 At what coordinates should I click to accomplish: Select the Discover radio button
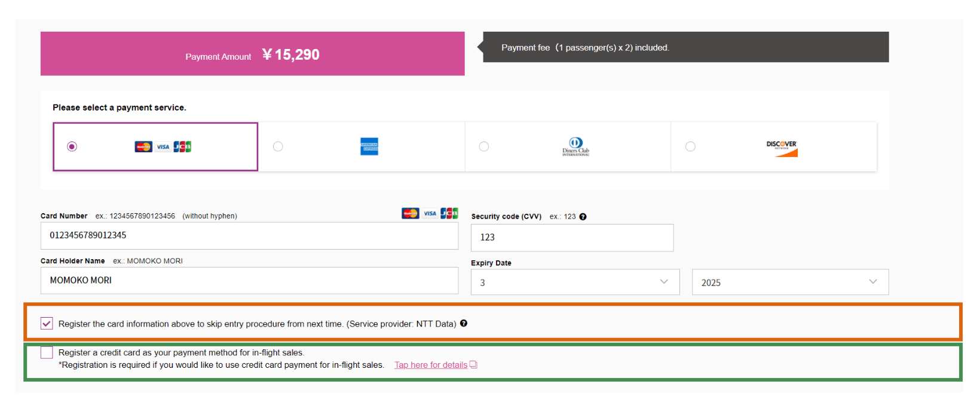690,146
